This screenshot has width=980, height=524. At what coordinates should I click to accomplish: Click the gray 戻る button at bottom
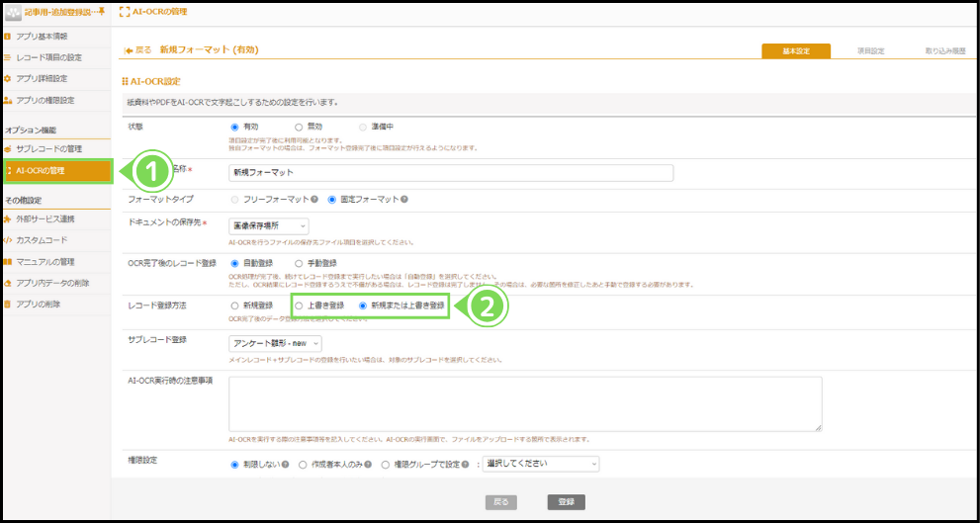pyautogui.click(x=501, y=502)
